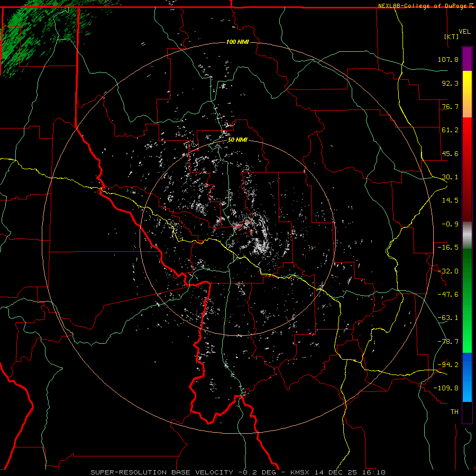Click the TH legend label

(x=454, y=412)
